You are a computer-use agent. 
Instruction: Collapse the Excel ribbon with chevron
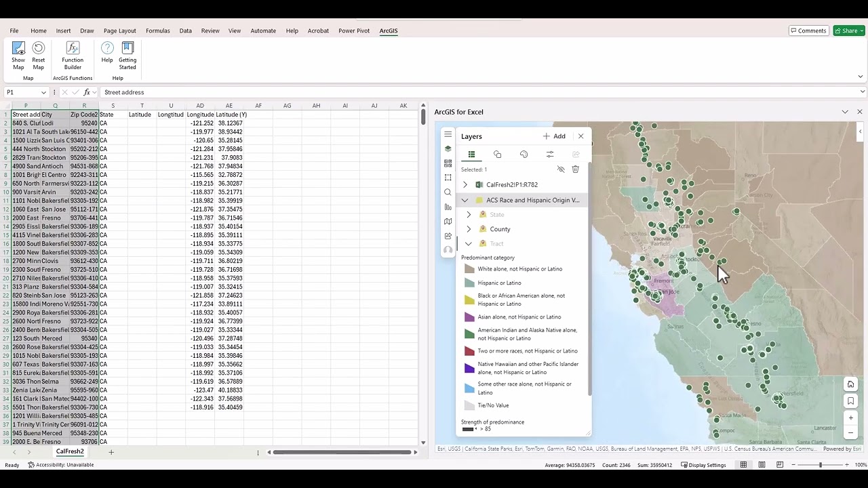pos(861,77)
